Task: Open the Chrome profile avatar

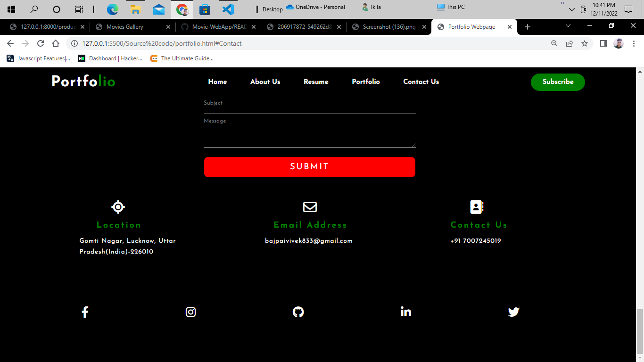Action: point(618,43)
